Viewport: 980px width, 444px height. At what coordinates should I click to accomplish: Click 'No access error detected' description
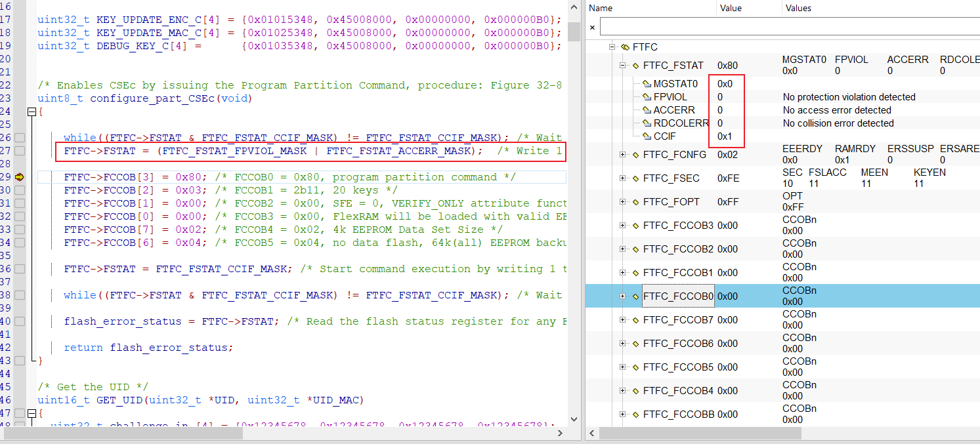point(837,110)
